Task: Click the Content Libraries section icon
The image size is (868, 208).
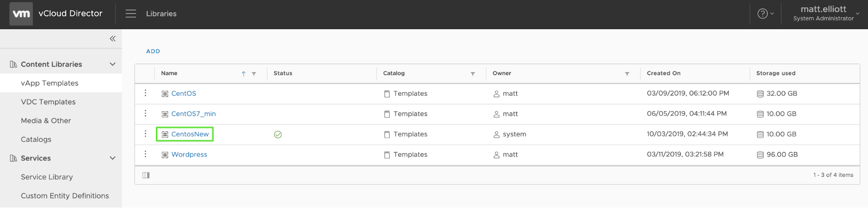Action: tap(13, 64)
